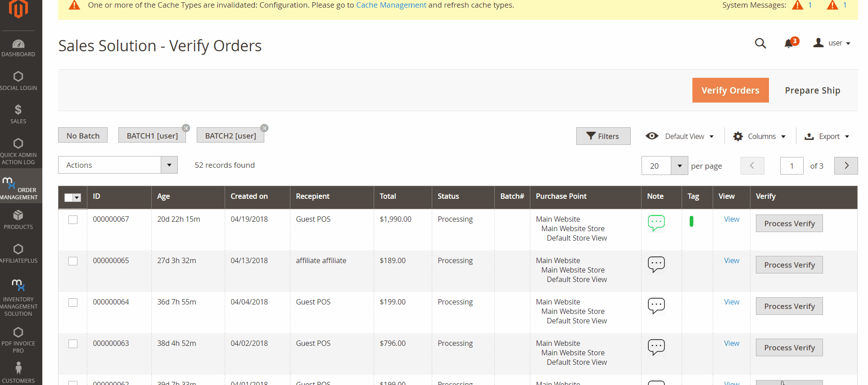
Task: Open the per page size dropdown
Action: (x=679, y=166)
